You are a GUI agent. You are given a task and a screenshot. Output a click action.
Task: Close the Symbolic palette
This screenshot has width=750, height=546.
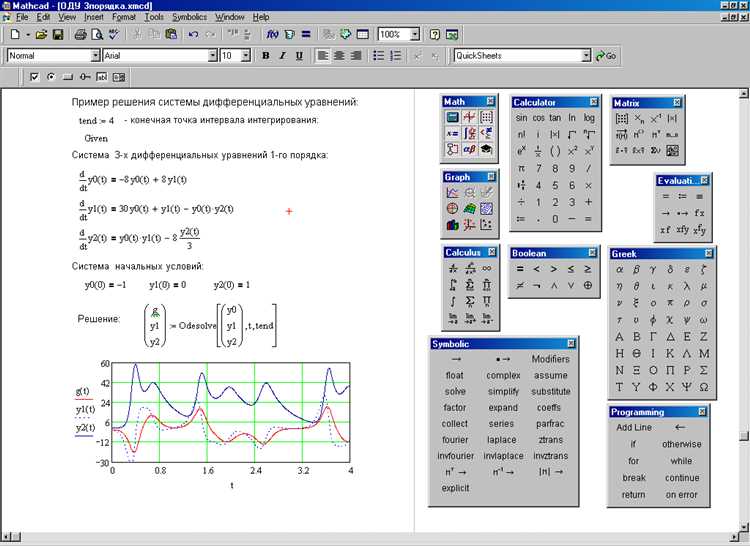(571, 344)
